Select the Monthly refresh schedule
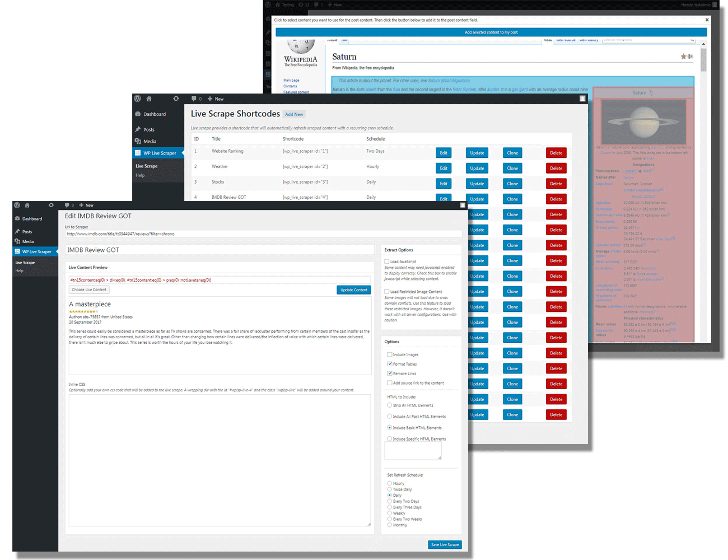The width and height of the screenshot is (728, 560). (390, 525)
